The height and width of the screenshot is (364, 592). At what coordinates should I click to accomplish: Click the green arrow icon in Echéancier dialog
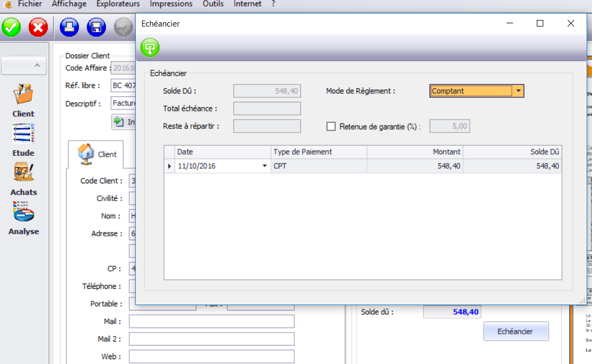[150, 47]
